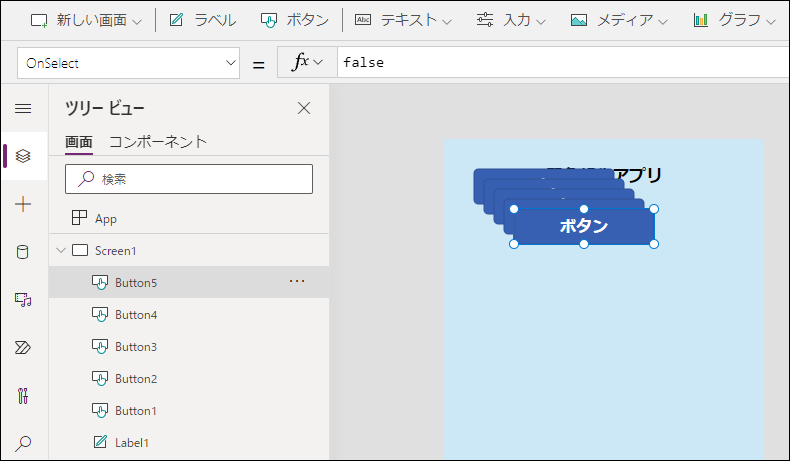
Task: Open the Search magnifier icon in left rail
Action: (x=23, y=443)
